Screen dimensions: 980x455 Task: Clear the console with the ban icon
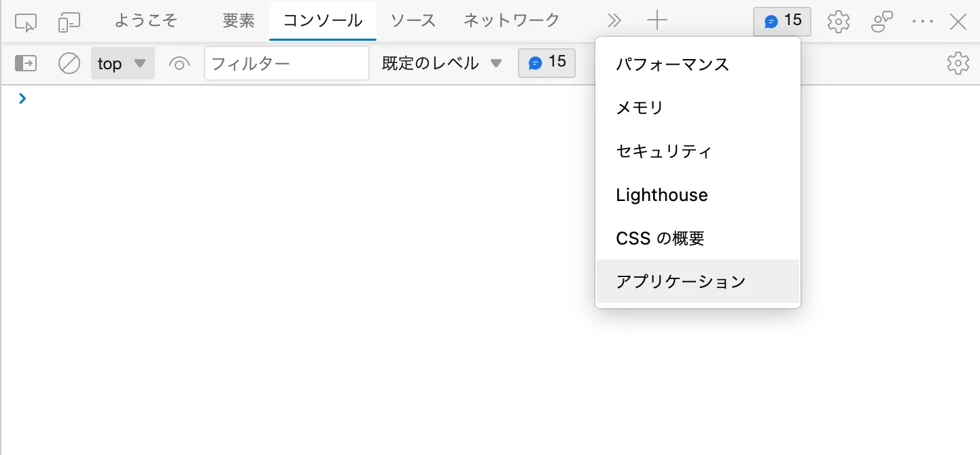(69, 64)
